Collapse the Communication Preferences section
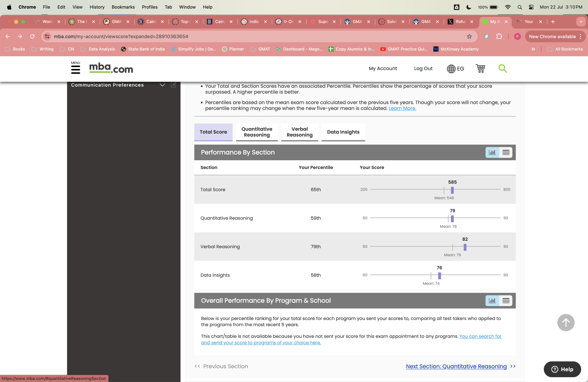This screenshot has width=588, height=382. [x=162, y=85]
